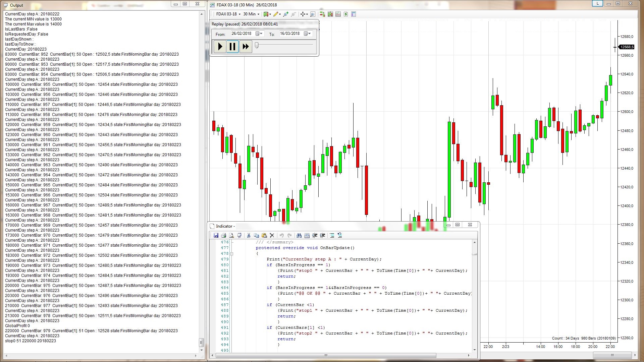Open the To date calendar dropdown
Image resolution: width=644 pixels, height=362 pixels.
pos(307,34)
